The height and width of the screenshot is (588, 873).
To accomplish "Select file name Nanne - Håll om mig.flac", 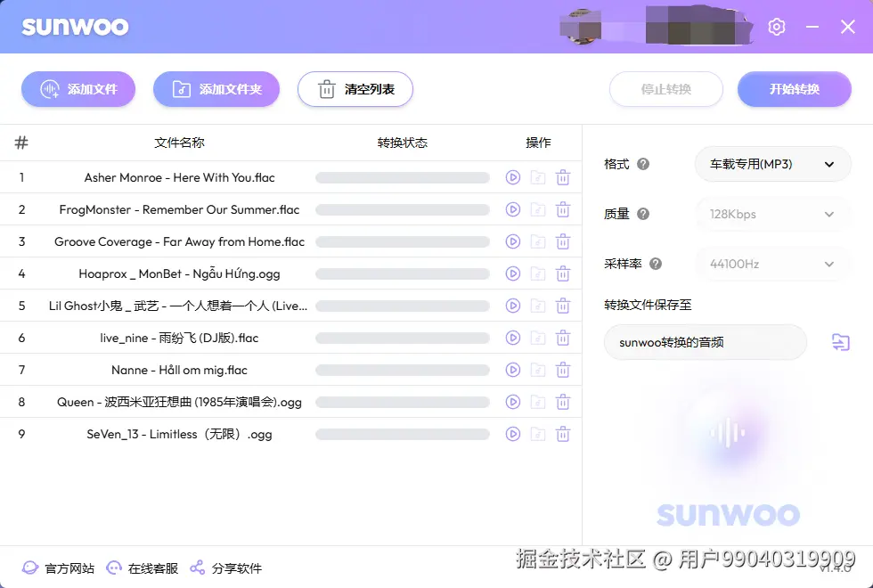I will [x=179, y=371].
